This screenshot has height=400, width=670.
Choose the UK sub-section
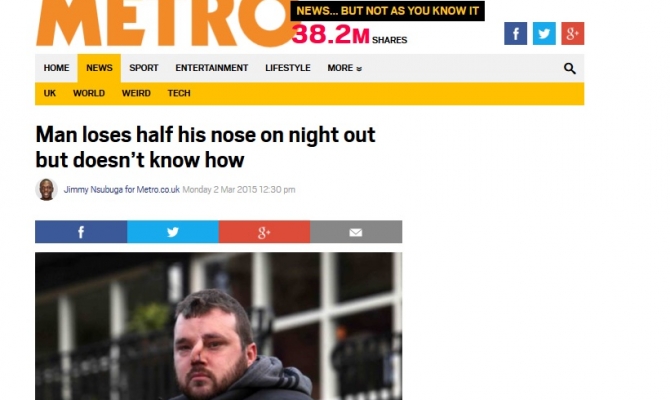coord(50,93)
